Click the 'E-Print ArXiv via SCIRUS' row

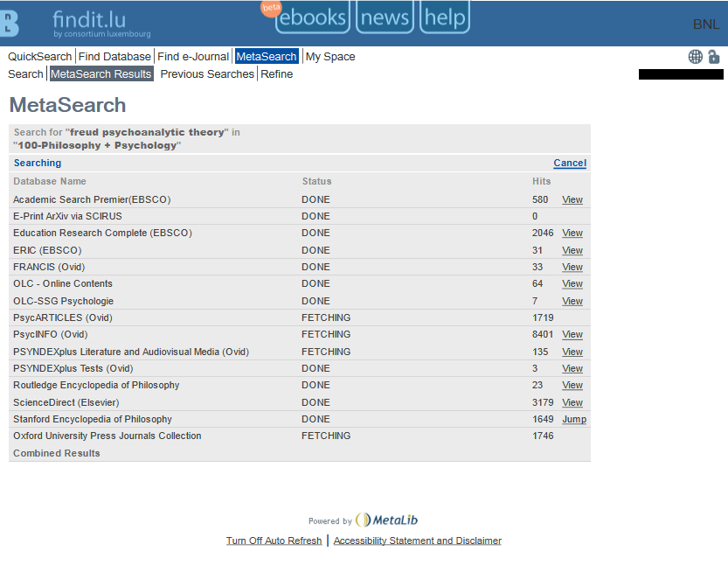[300, 217]
